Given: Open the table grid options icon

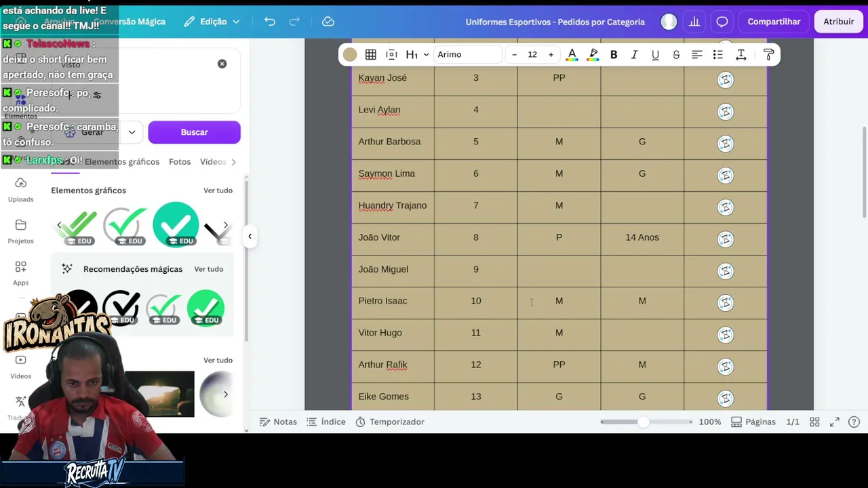Looking at the screenshot, I should pyautogui.click(x=370, y=54).
